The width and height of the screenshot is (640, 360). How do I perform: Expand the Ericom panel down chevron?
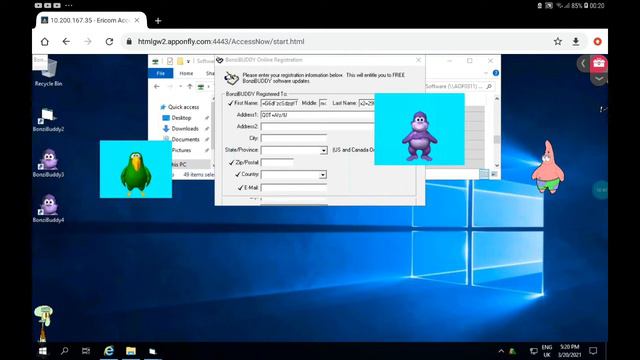[599, 79]
